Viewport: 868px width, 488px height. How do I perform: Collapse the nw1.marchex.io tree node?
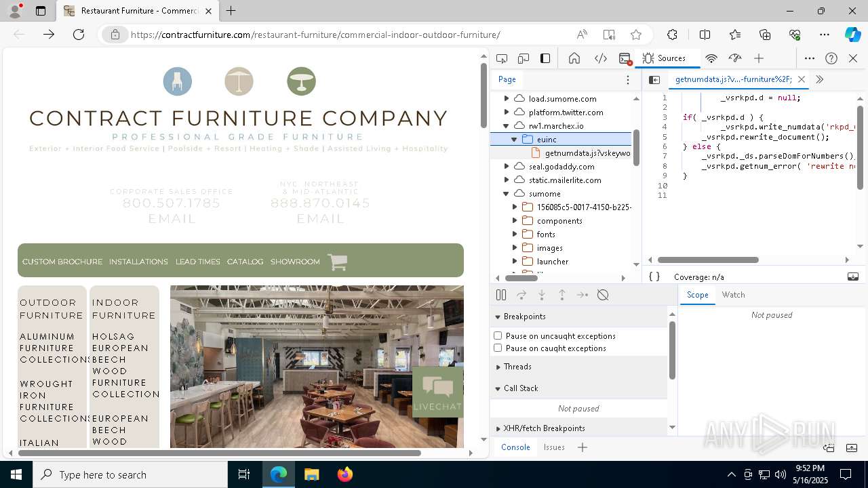tap(506, 126)
